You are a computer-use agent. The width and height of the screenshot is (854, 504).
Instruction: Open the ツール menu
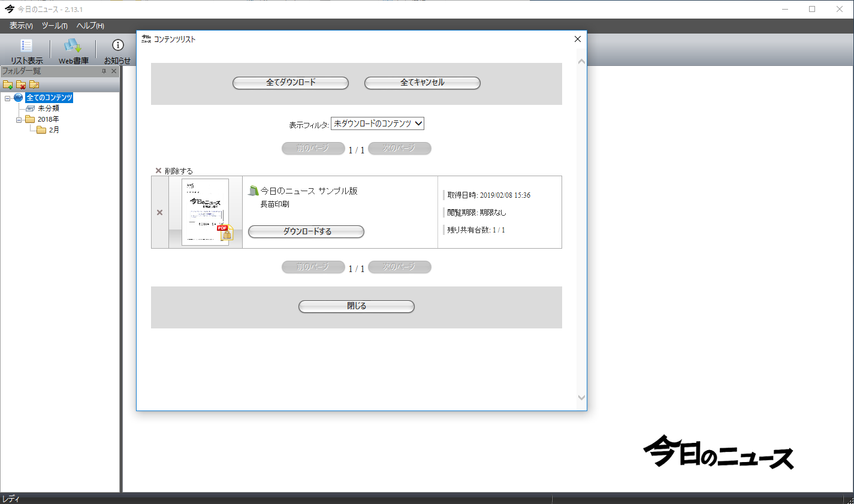pos(55,26)
